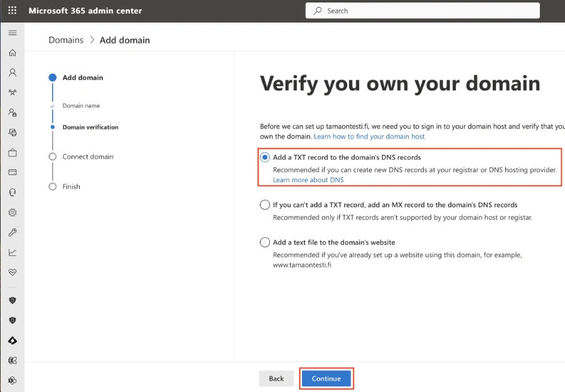Click the 'Verify you own your domain' heading
The width and height of the screenshot is (565, 392).
coord(400,83)
